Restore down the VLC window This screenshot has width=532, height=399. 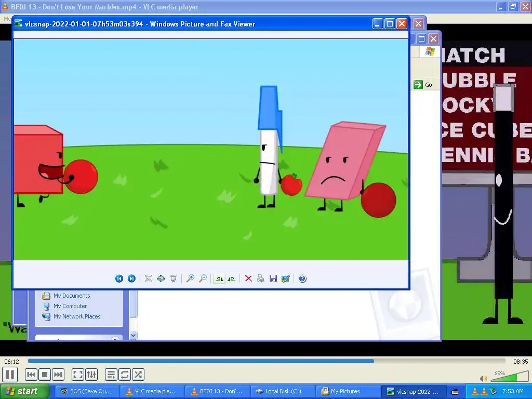(x=513, y=6)
